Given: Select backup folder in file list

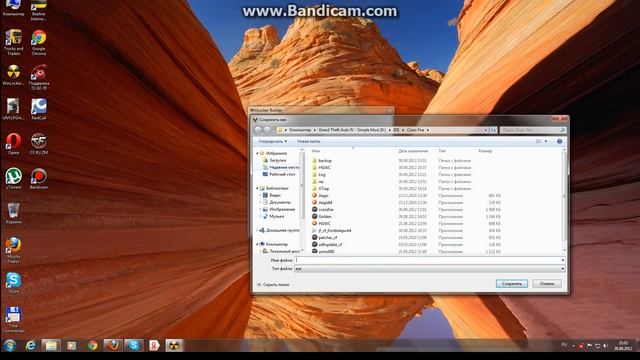Looking at the screenshot, I should (325, 160).
